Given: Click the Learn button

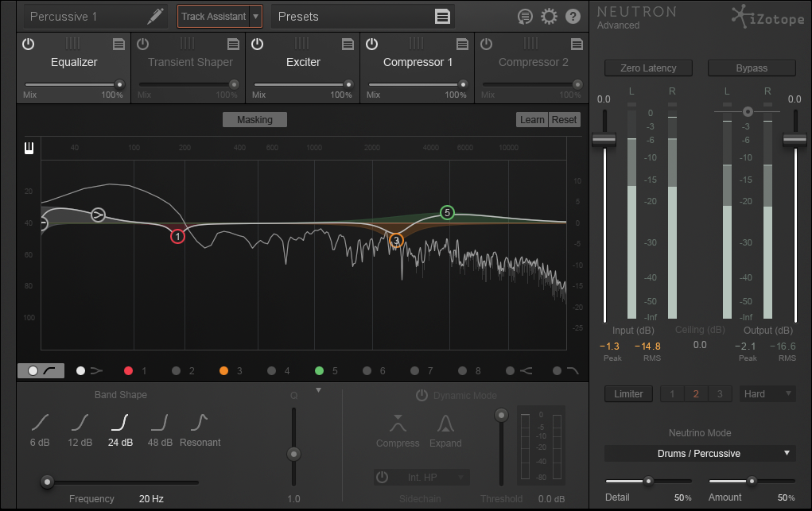Looking at the screenshot, I should click(x=532, y=119).
